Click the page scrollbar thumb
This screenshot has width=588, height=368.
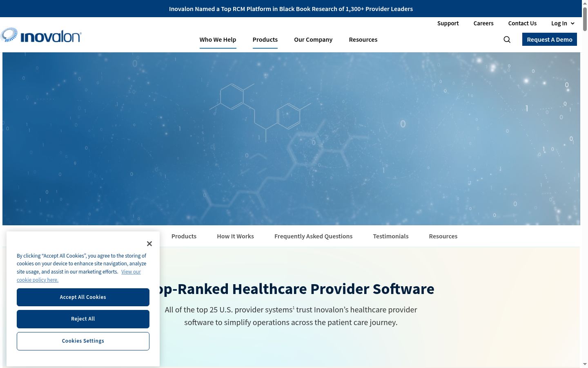coord(585,18)
